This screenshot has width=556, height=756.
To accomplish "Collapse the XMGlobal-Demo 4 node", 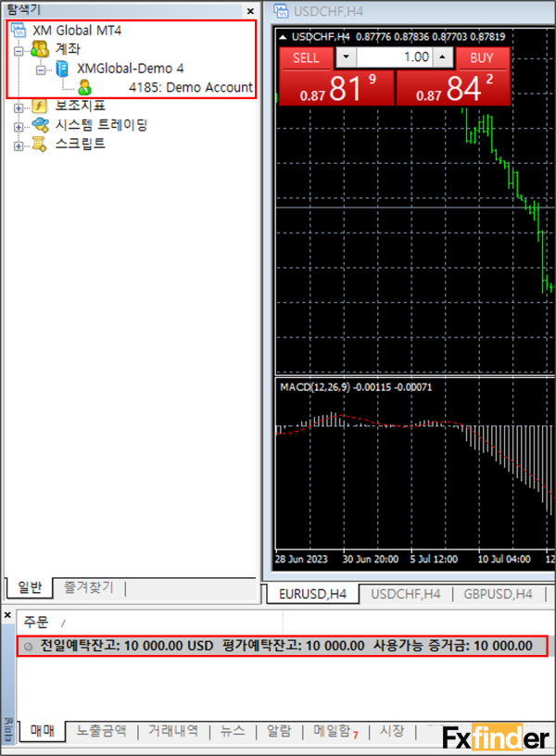I will click(41, 69).
